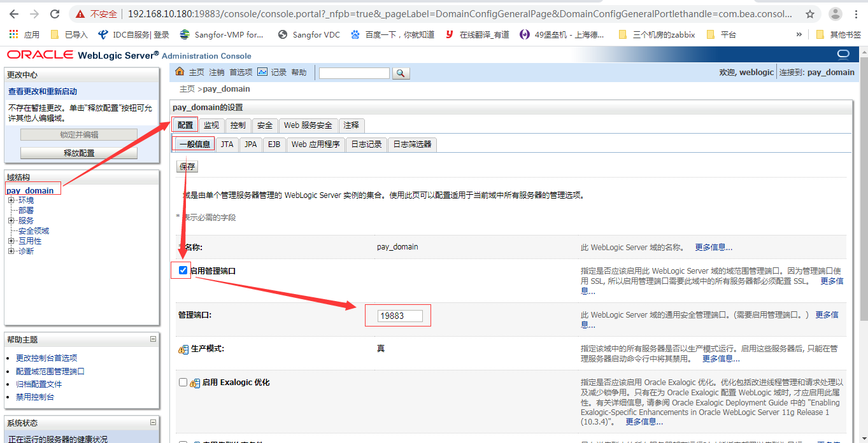868x443 pixels.
Task: Show more bookmarks with the double chevron
Action: (x=799, y=34)
